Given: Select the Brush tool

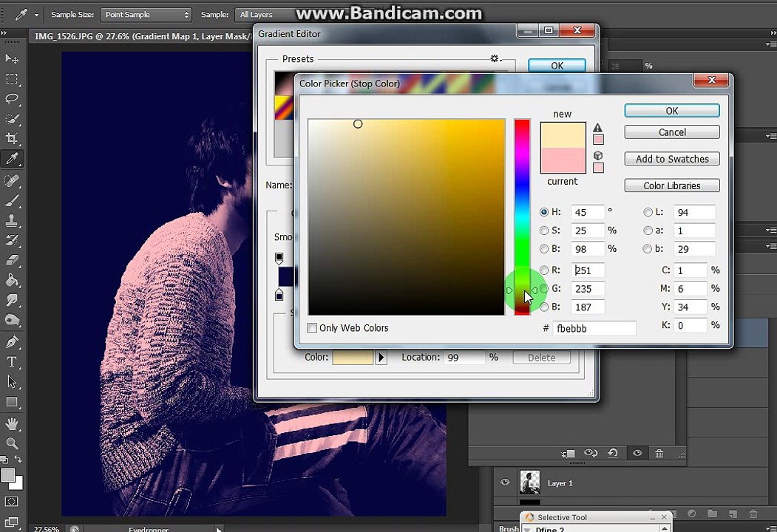Looking at the screenshot, I should (12, 201).
